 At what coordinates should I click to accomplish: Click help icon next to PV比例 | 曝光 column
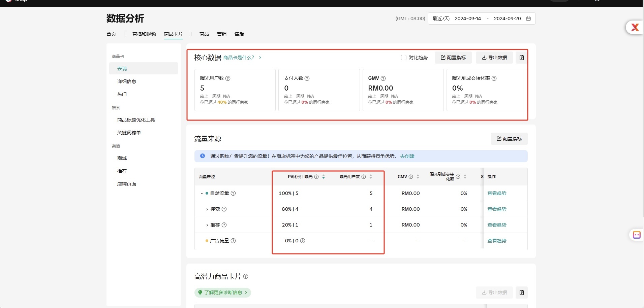tap(316, 177)
